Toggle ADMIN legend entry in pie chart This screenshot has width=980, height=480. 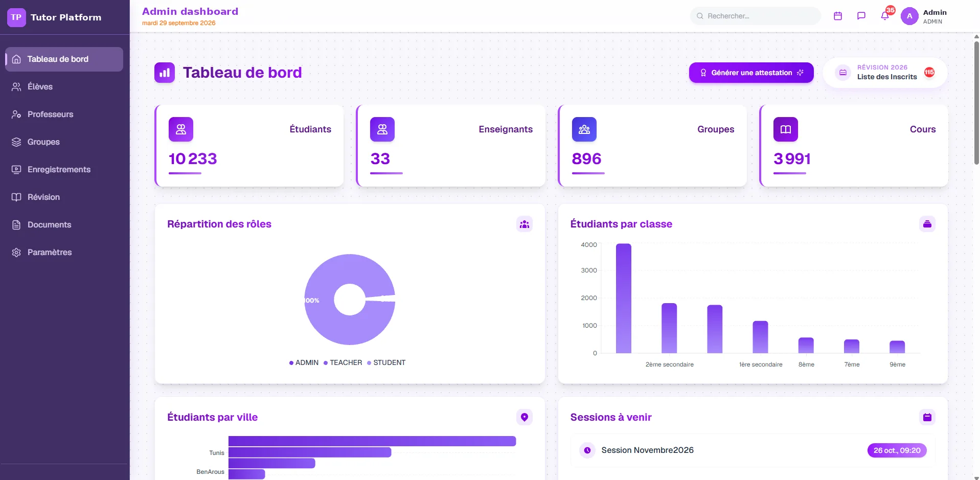tap(304, 362)
